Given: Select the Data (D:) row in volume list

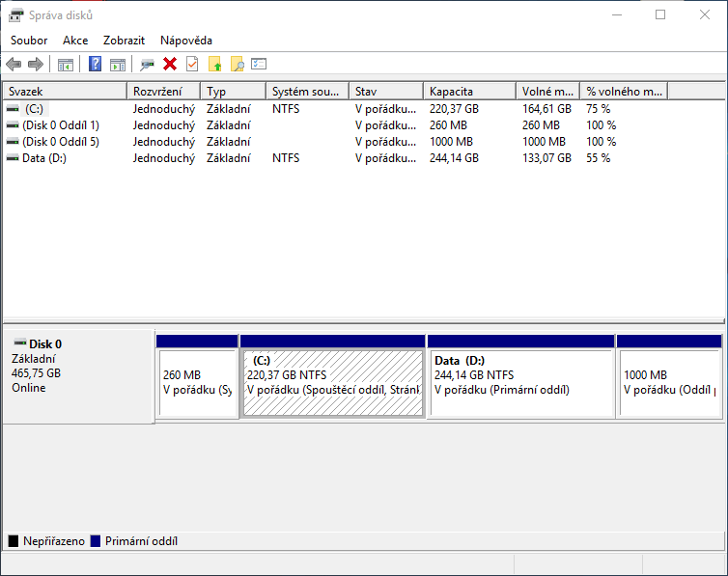Looking at the screenshot, I should [x=44, y=158].
